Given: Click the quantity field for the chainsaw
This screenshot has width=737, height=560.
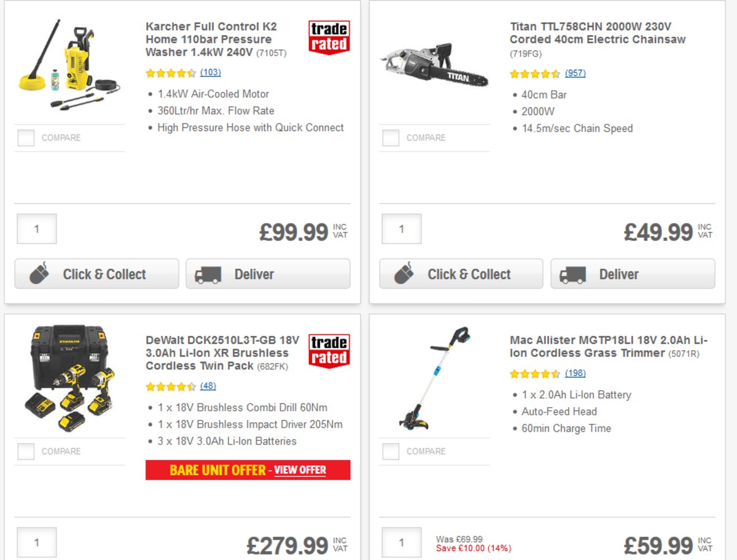Looking at the screenshot, I should 402,228.
